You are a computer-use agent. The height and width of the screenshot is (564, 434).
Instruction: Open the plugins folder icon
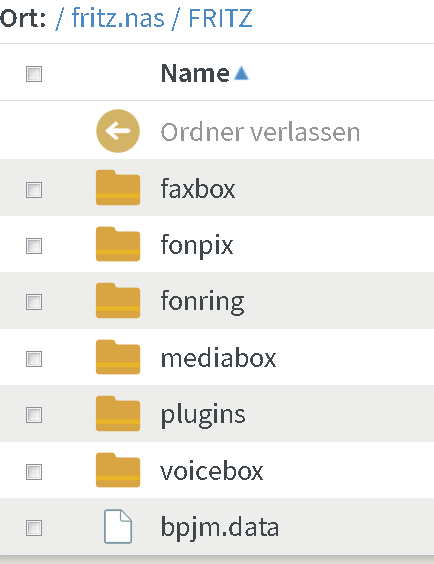118,414
